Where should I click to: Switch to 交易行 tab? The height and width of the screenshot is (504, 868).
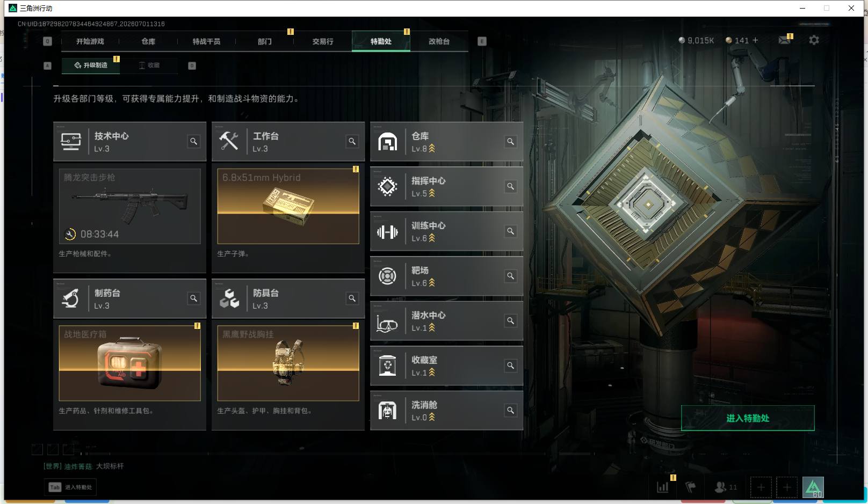(x=323, y=41)
